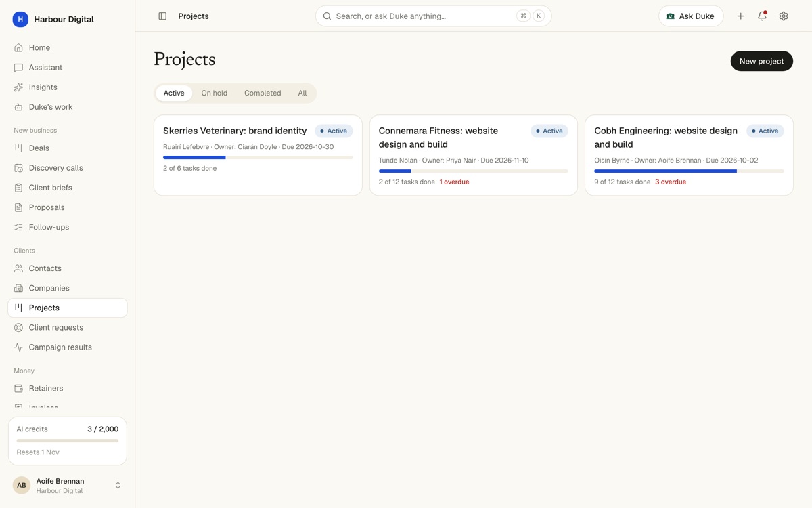The image size is (812, 508).
Task: Click the Deals board icon
Action: click(18, 148)
